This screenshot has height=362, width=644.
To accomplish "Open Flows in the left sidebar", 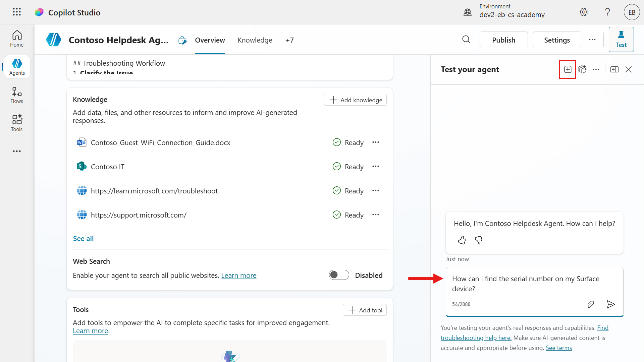I will (x=17, y=95).
